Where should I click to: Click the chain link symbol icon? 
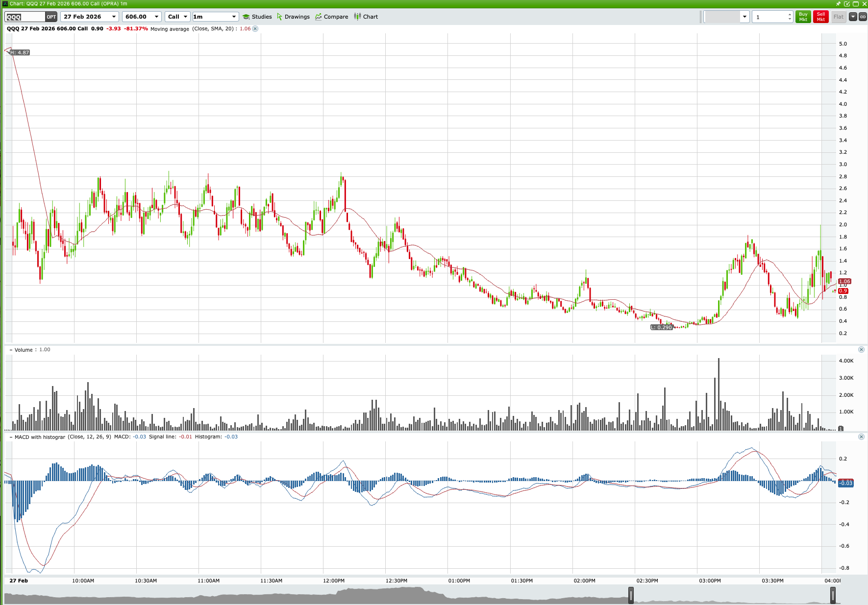coord(863,17)
